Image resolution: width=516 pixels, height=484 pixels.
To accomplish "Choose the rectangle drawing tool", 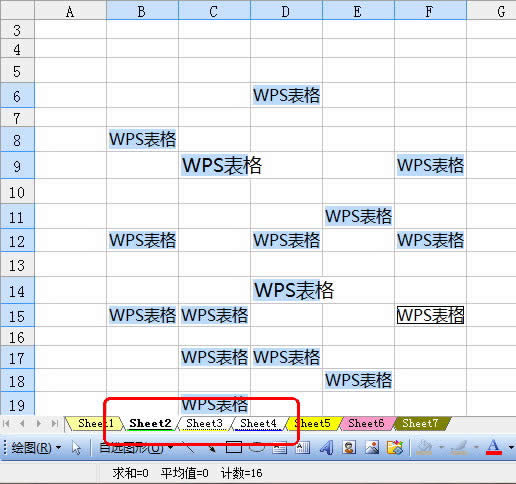I will pyautogui.click(x=234, y=447).
